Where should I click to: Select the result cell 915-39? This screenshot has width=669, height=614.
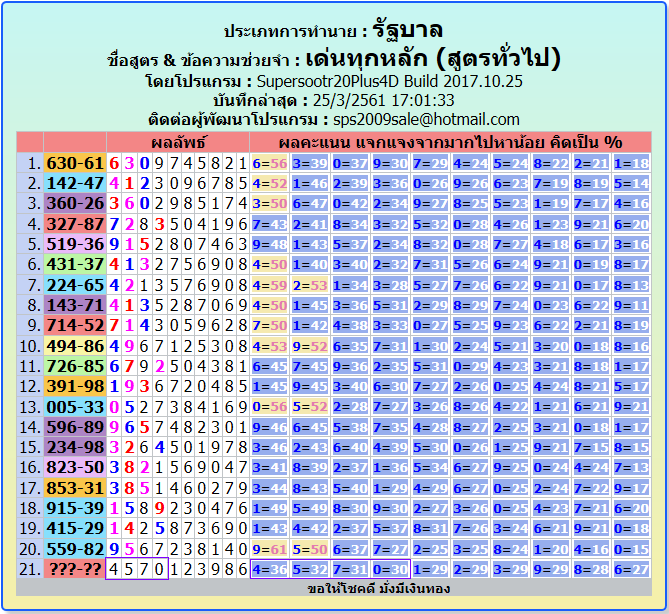click(75, 508)
